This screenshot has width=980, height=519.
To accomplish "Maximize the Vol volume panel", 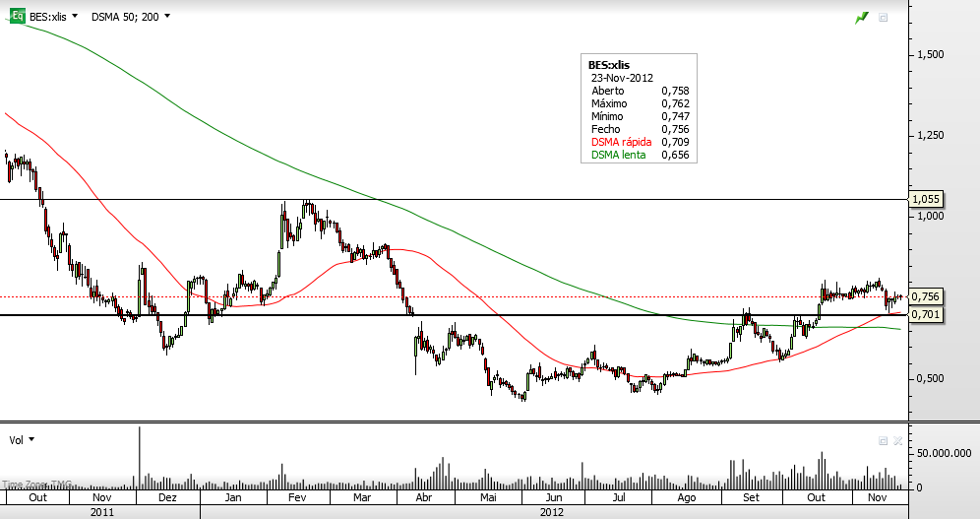I will coord(884,441).
